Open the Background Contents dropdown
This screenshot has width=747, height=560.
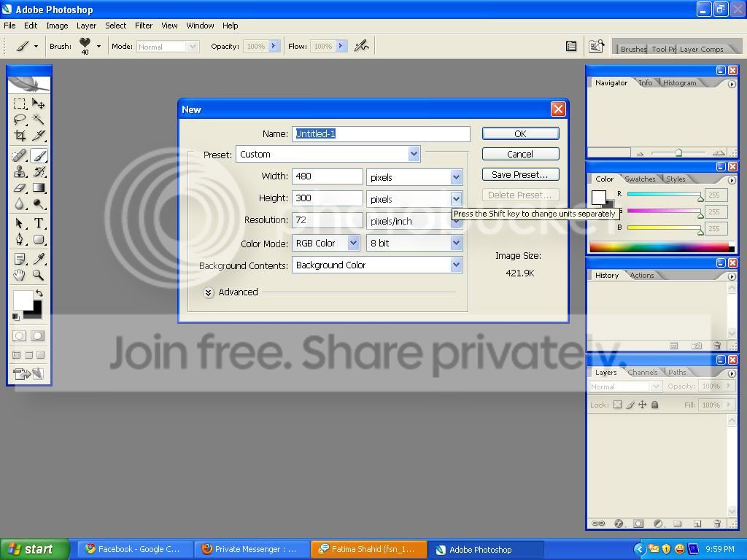pyautogui.click(x=456, y=265)
